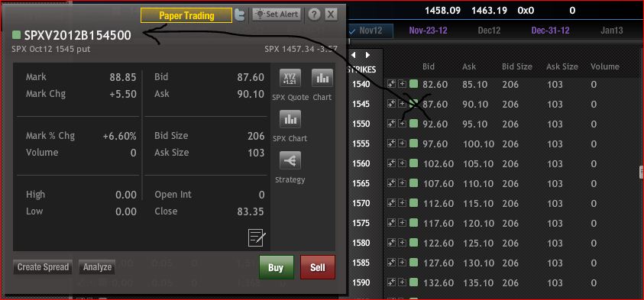Click the sparkle icon in the 1545 strike row

click(391, 104)
